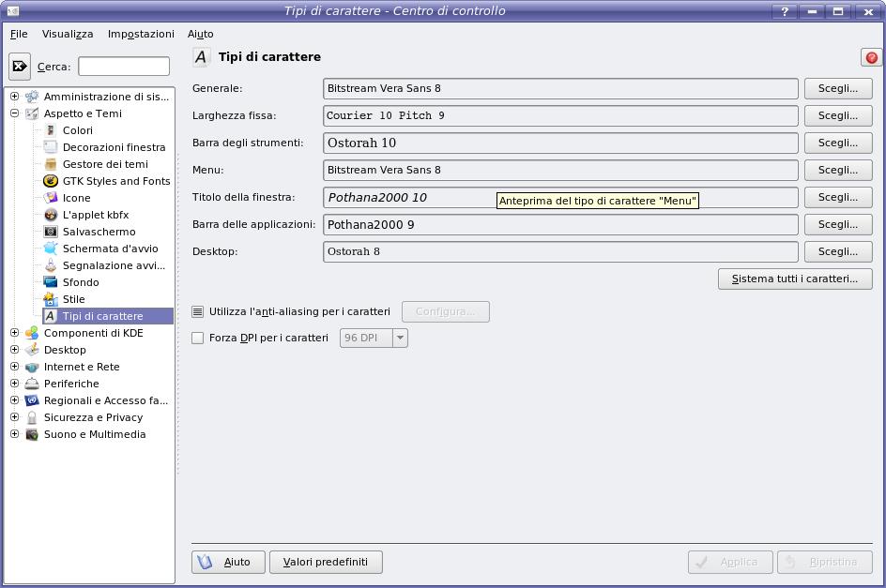Toggle the anti-aliasing per i caratteri checkbox

(x=198, y=311)
